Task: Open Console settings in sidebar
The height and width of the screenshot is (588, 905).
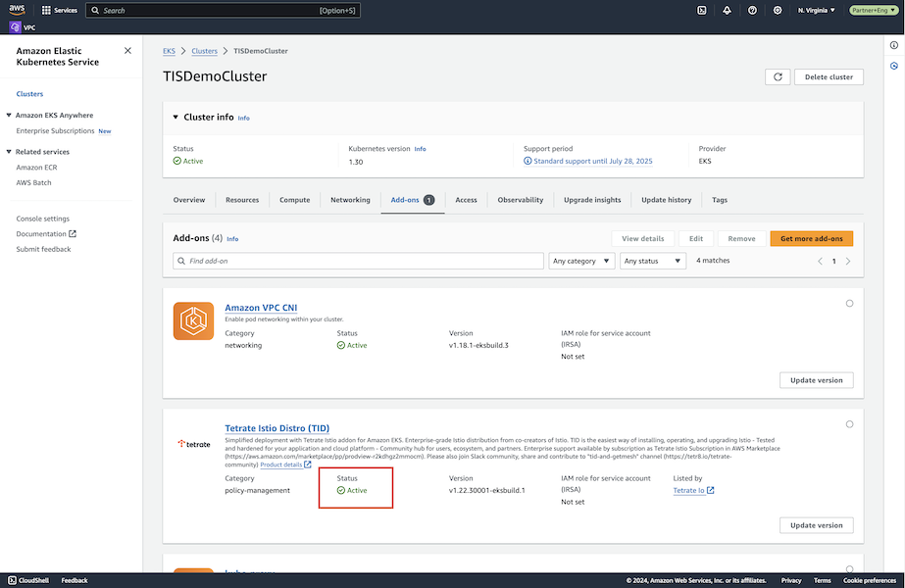Action: click(x=43, y=219)
